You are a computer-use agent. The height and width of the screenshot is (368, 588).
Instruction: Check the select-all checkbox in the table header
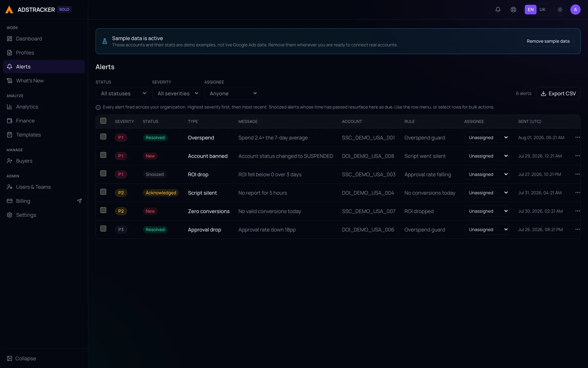[x=103, y=121]
